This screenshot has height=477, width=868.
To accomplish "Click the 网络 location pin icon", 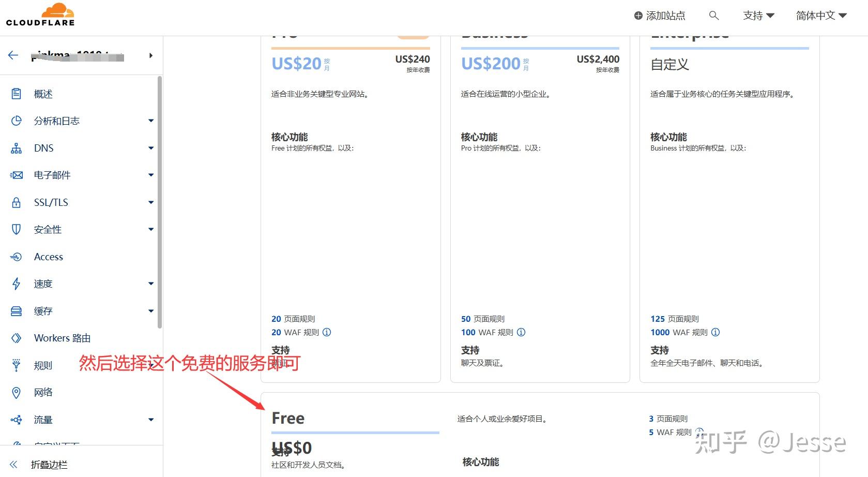I will click(x=17, y=393).
